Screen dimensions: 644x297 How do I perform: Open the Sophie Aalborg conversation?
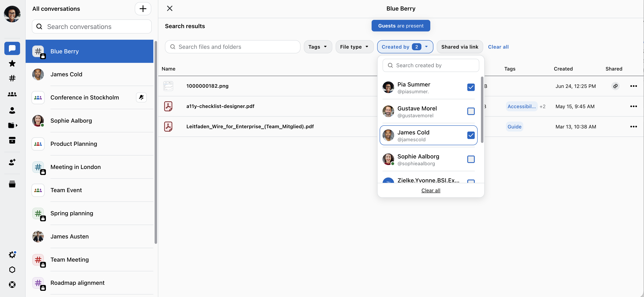pyautogui.click(x=89, y=121)
